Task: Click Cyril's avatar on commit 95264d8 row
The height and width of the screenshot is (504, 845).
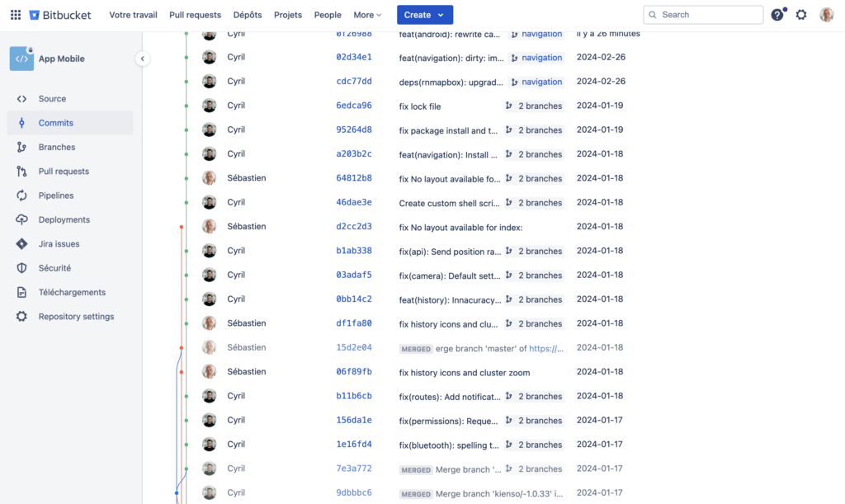Action: (x=209, y=130)
